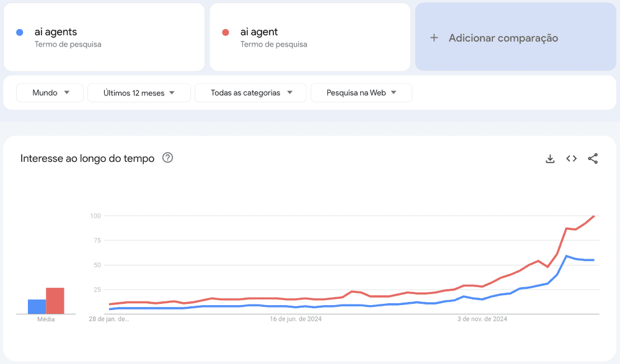Open the Mundo region dropdown

coord(50,93)
